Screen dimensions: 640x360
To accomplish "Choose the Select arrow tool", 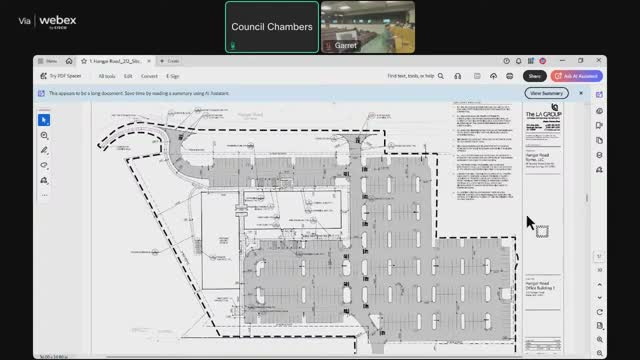I will tap(44, 120).
